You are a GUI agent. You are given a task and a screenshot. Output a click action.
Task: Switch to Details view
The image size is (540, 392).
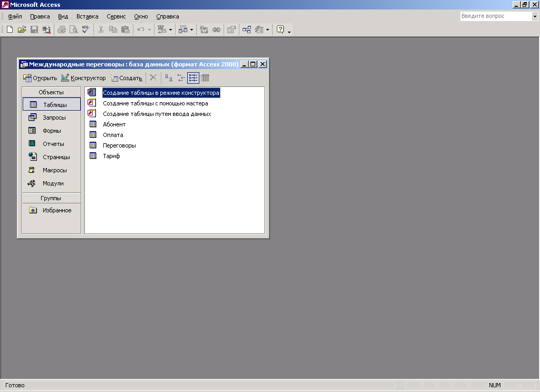[x=205, y=78]
